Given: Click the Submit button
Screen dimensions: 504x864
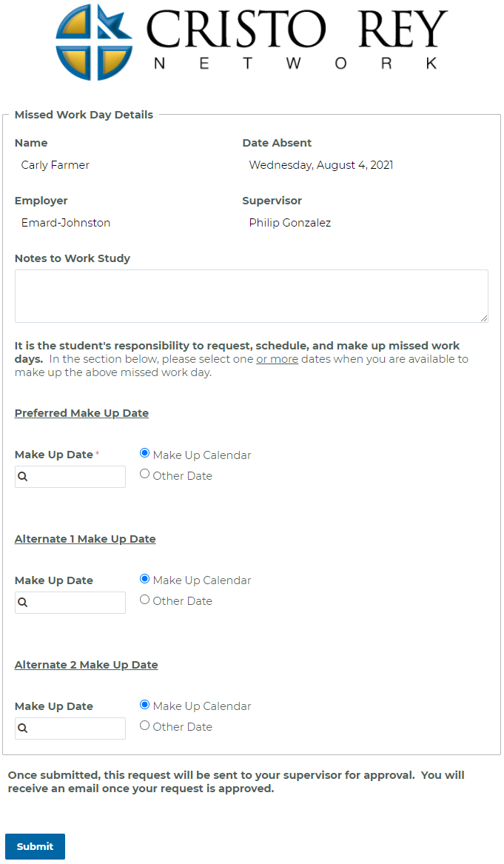Looking at the screenshot, I should pos(36,846).
